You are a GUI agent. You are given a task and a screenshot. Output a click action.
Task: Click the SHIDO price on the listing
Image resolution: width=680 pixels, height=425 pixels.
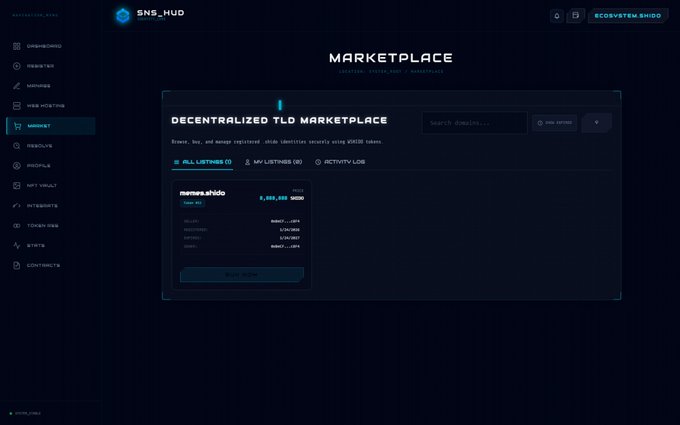[281, 198]
